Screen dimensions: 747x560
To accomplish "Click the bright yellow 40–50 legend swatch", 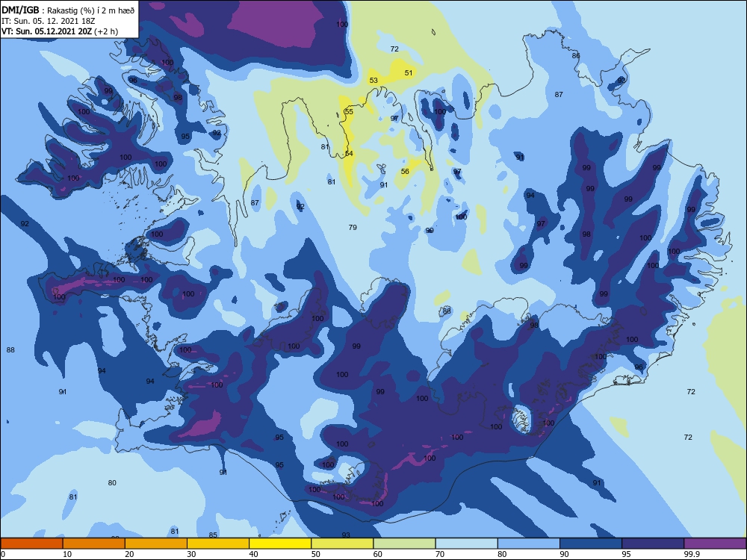I will click(280, 544).
